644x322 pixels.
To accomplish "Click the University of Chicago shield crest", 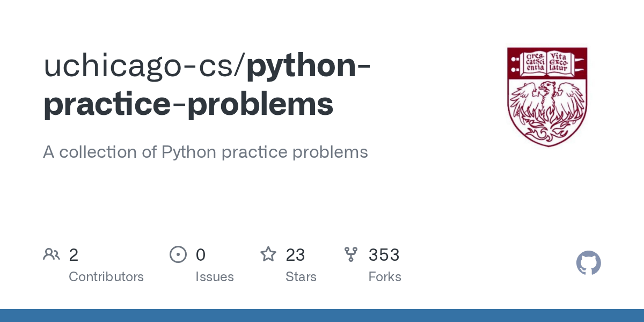I will [x=547, y=97].
